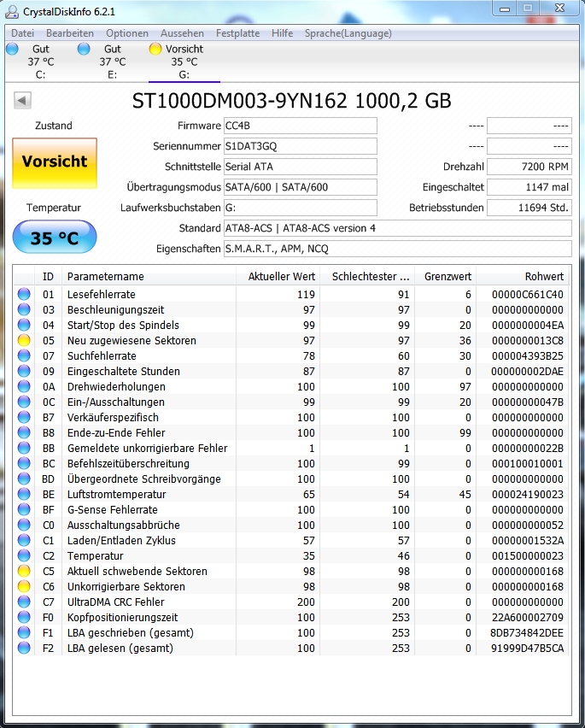Click the Laufwerksbuchstaben field G:
The image size is (585, 728).
pos(301,208)
